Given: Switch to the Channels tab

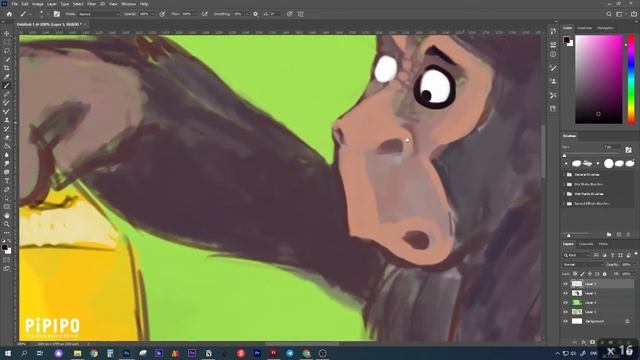Looking at the screenshot, I should tap(586, 244).
